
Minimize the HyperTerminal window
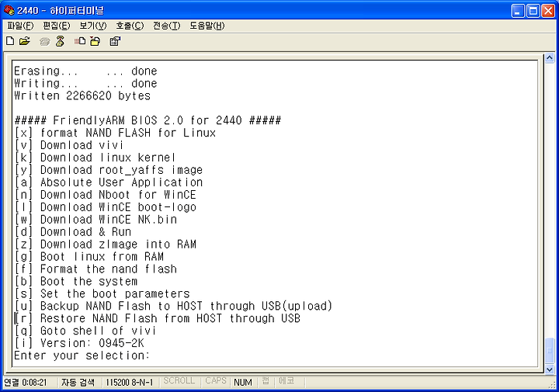(x=518, y=11)
